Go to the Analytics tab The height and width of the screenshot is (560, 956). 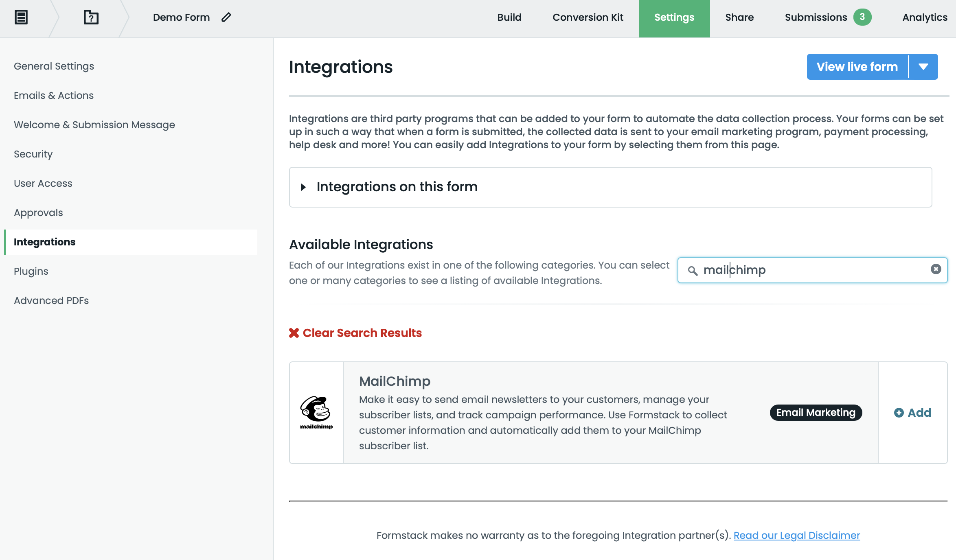[925, 17]
